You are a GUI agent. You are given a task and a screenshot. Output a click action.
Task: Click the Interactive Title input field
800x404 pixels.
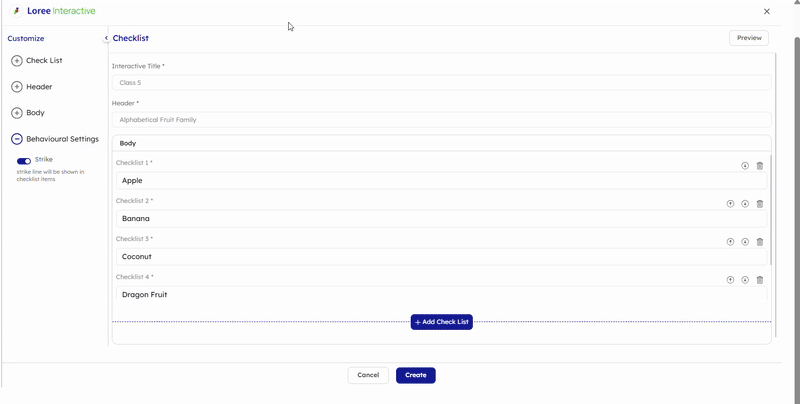(441, 83)
